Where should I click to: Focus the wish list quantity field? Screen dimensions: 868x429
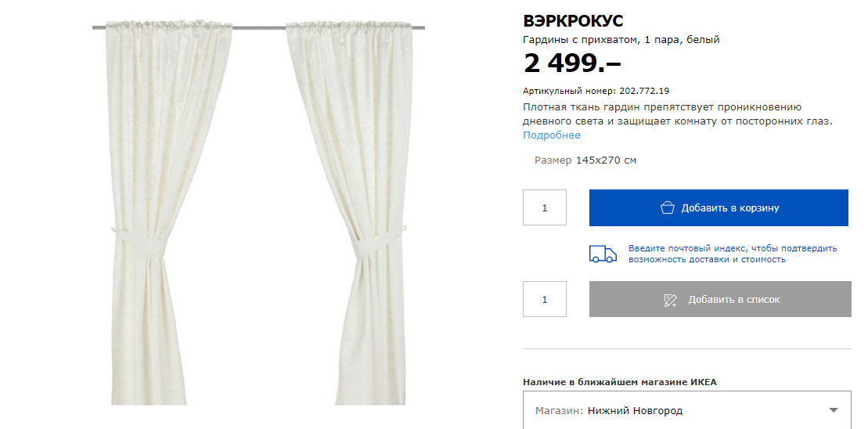coord(545,299)
